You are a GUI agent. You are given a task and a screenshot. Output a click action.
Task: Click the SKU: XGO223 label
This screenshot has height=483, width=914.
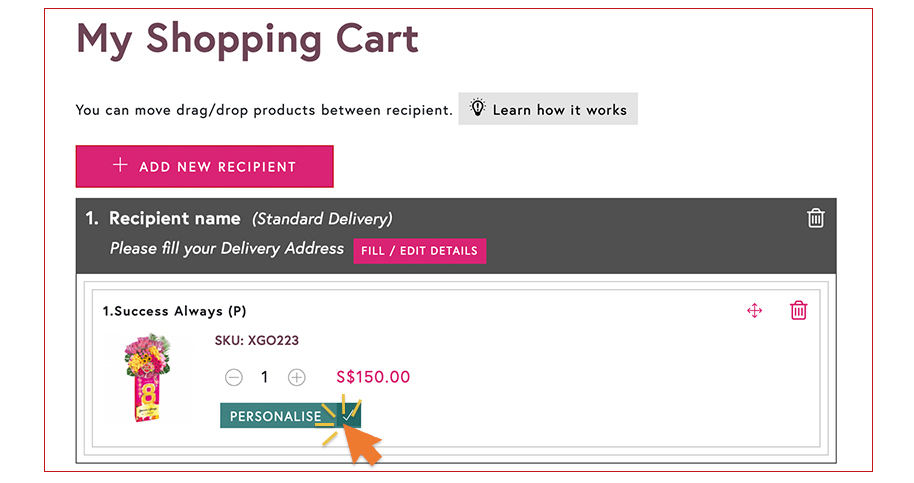coord(256,340)
